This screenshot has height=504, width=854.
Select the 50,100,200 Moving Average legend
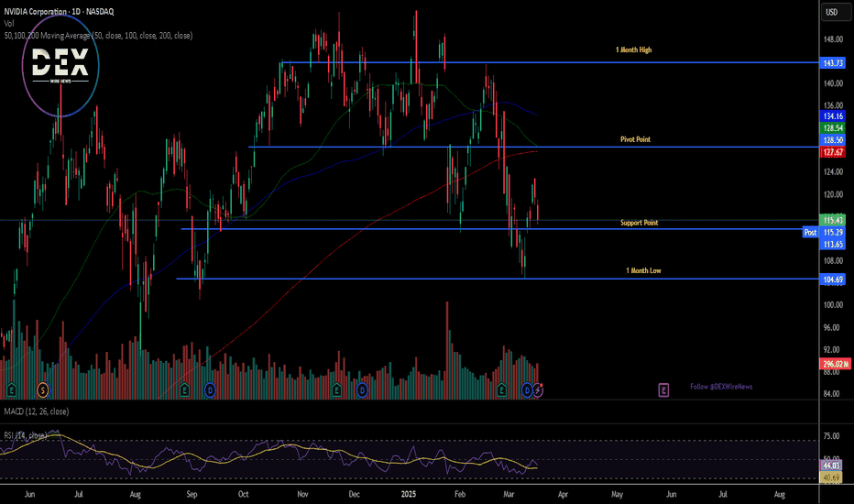98,36
